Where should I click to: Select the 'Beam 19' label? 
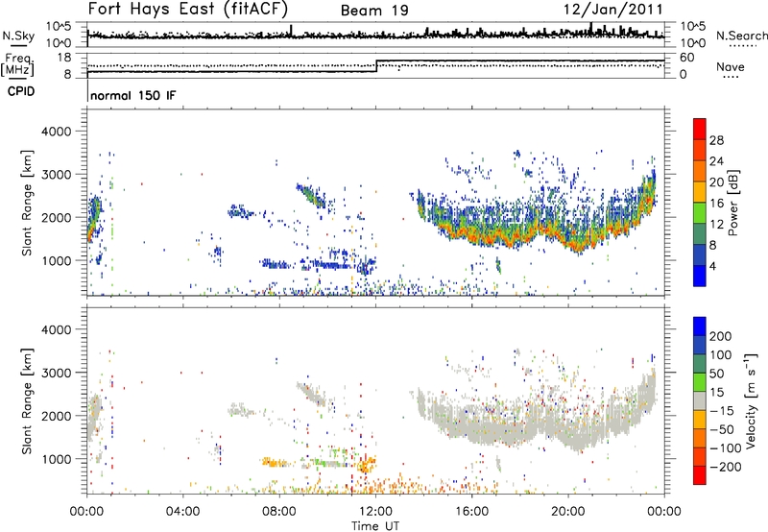coord(374,11)
